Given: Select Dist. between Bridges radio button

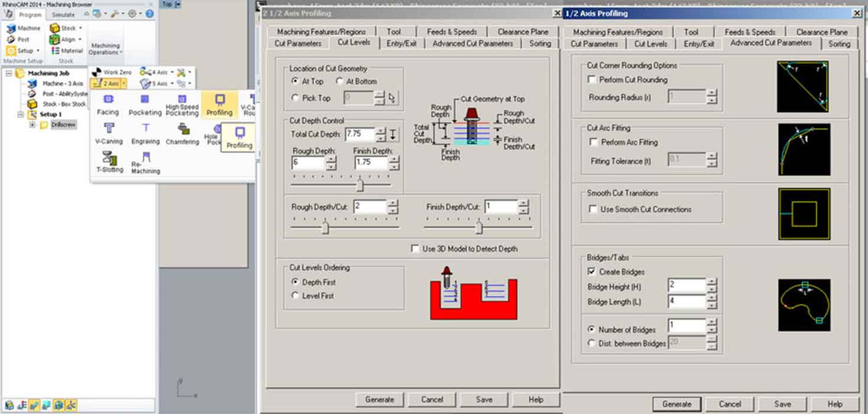Looking at the screenshot, I should [x=591, y=343].
